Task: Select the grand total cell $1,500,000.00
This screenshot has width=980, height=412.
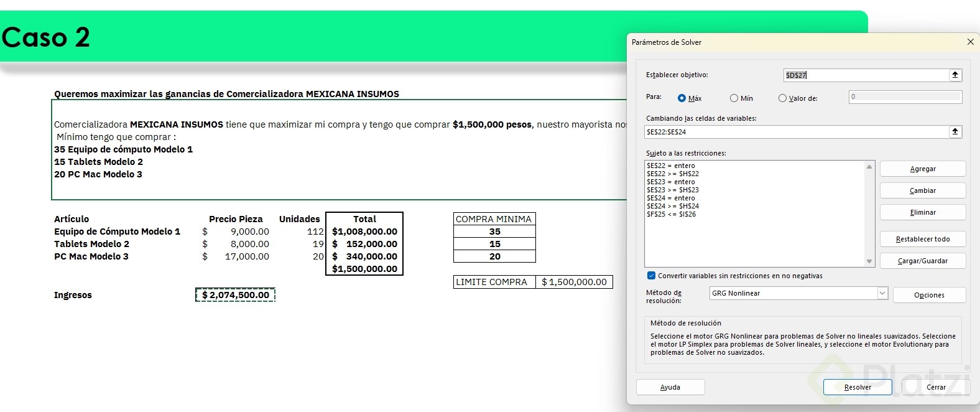Action: (x=364, y=269)
